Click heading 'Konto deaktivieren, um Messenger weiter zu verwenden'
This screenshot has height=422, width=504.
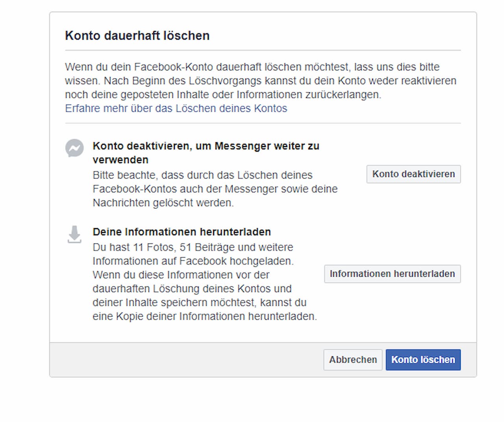click(206, 153)
